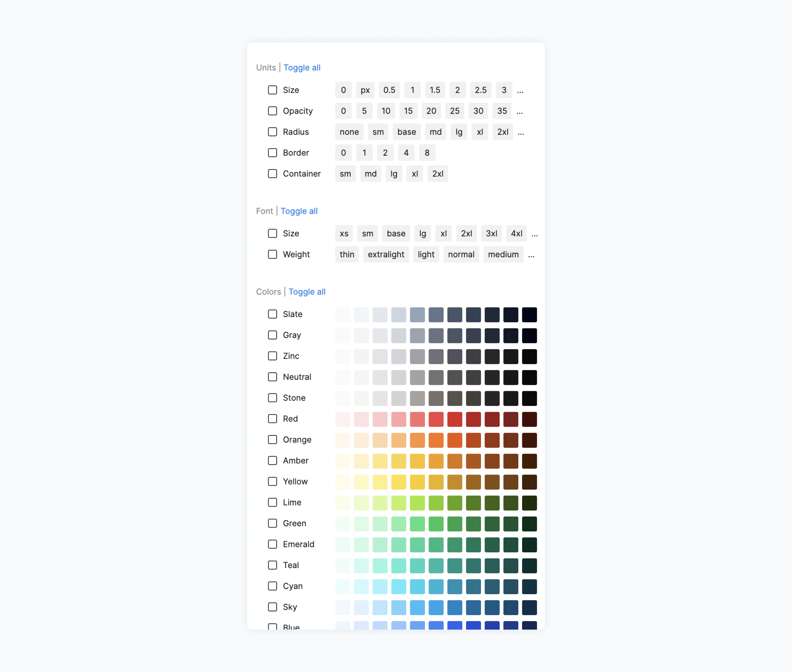Click the Gray row label
The image size is (792, 672).
click(292, 335)
